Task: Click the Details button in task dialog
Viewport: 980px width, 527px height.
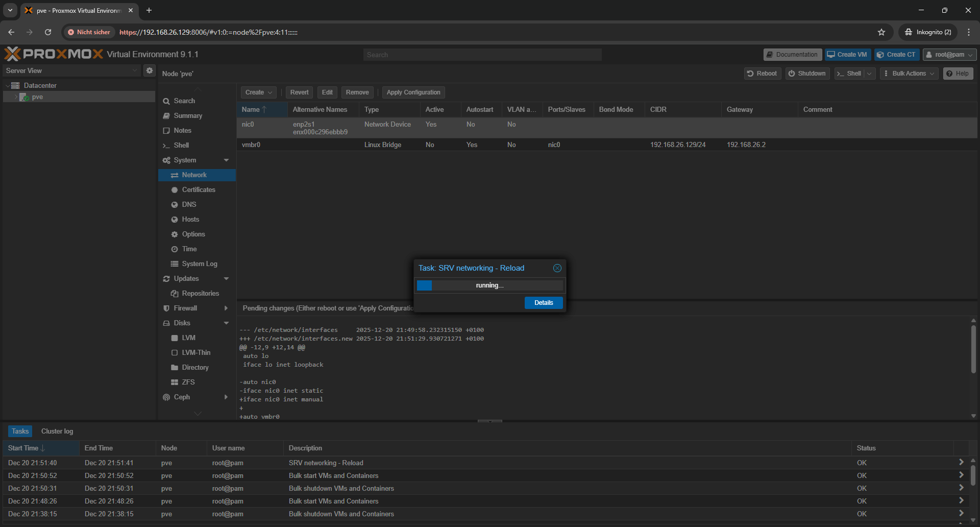Action: click(543, 303)
